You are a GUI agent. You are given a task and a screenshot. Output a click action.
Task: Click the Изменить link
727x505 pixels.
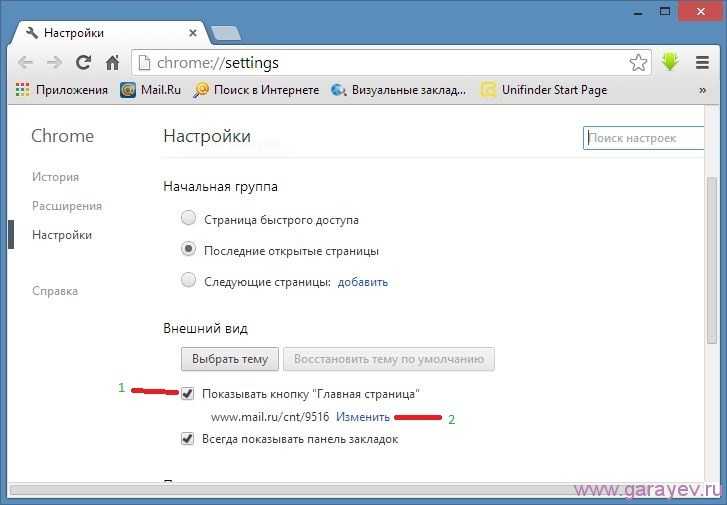pos(363,417)
